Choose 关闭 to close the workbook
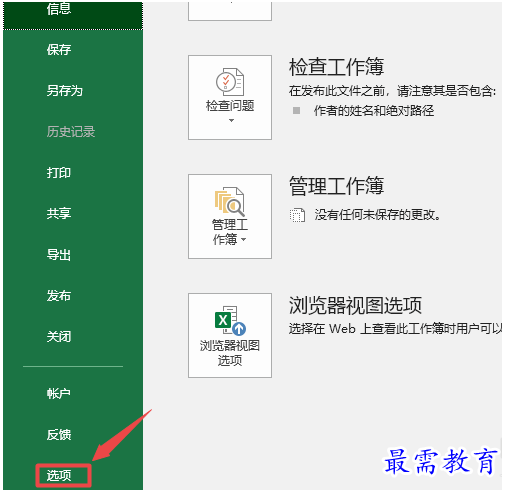The width and height of the screenshot is (506, 493). coord(59,337)
